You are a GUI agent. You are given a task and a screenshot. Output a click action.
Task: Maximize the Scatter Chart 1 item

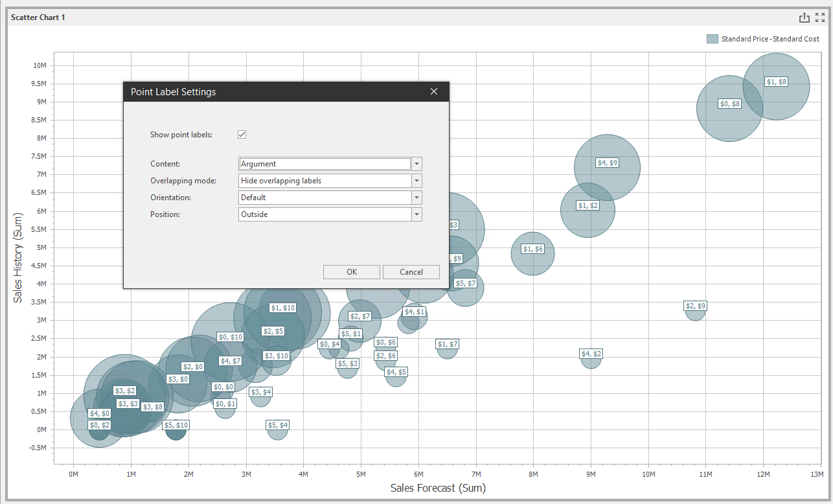[820, 17]
